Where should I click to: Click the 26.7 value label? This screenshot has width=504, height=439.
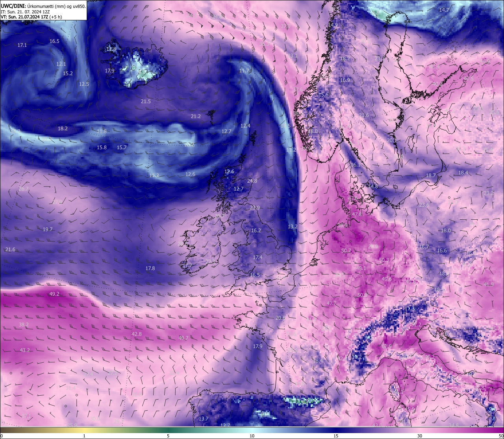point(24,189)
